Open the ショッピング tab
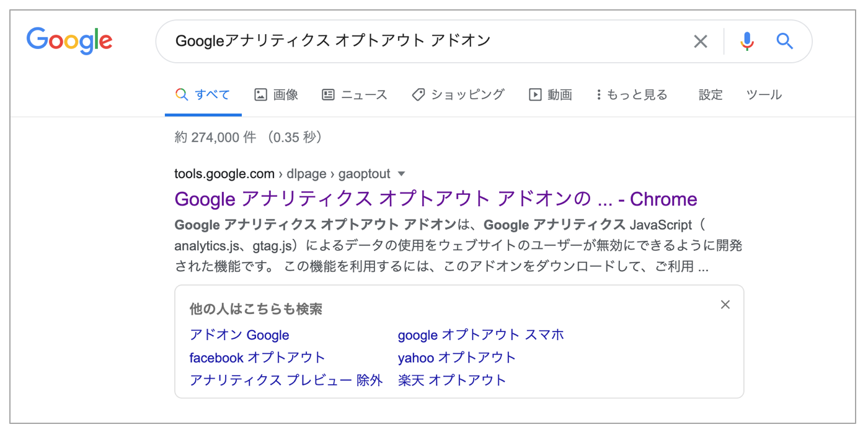This screenshot has height=432, width=868. pyautogui.click(x=458, y=95)
